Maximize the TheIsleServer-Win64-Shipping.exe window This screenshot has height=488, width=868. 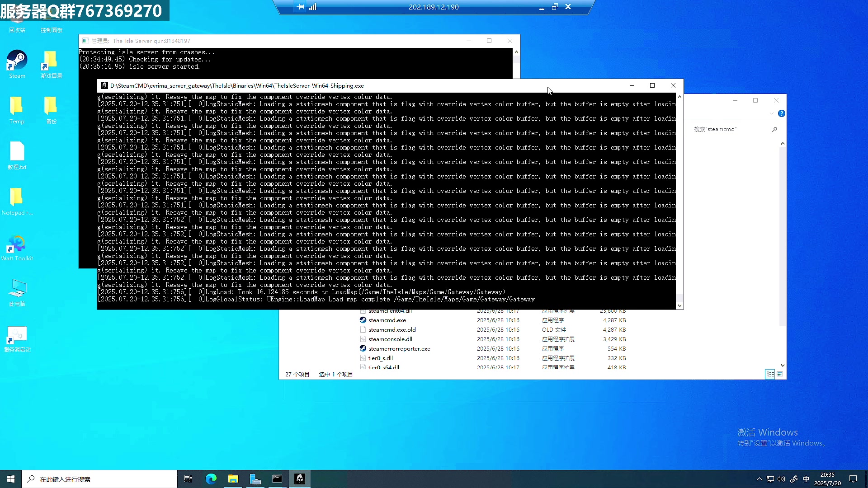(652, 85)
